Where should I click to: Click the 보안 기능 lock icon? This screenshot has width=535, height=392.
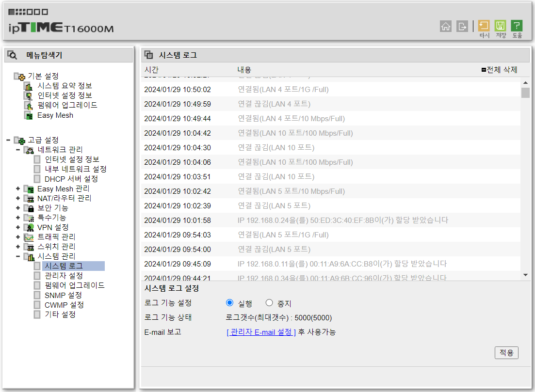(x=29, y=208)
